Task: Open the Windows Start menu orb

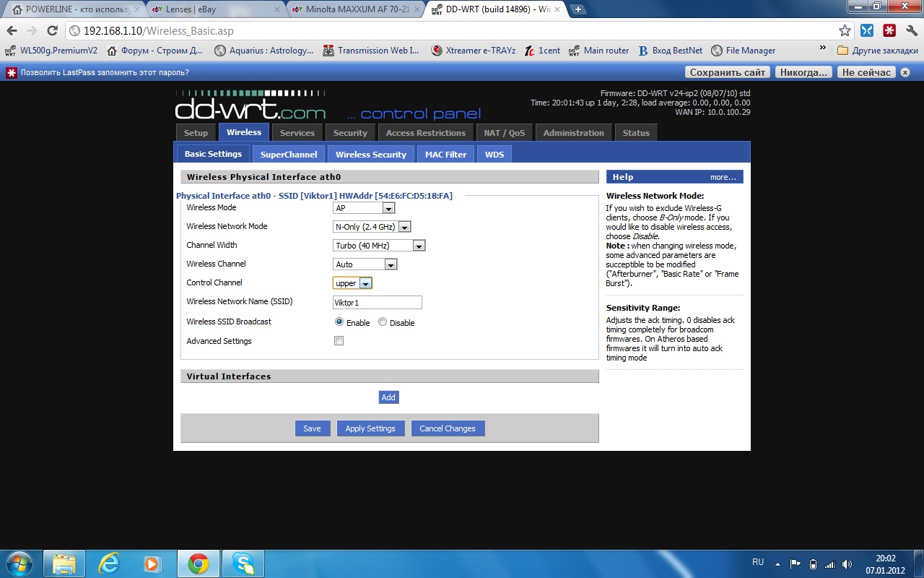Action: [19, 564]
